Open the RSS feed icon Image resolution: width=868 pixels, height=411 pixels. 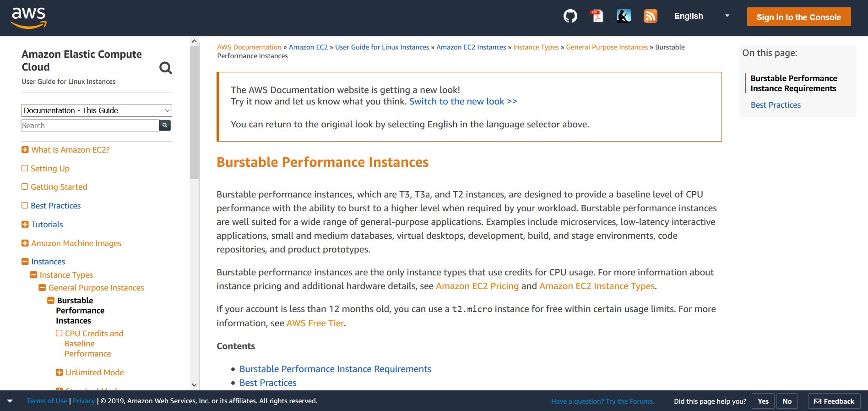[x=650, y=16]
